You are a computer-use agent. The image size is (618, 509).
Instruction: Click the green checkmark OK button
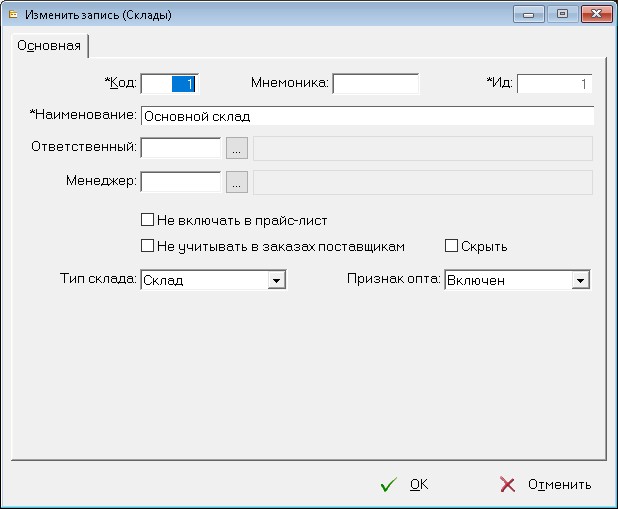pos(405,485)
